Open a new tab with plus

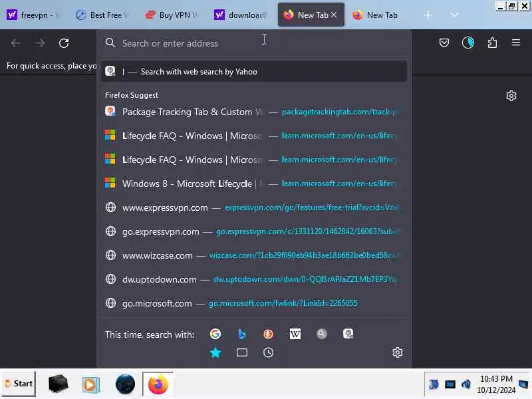tap(428, 15)
